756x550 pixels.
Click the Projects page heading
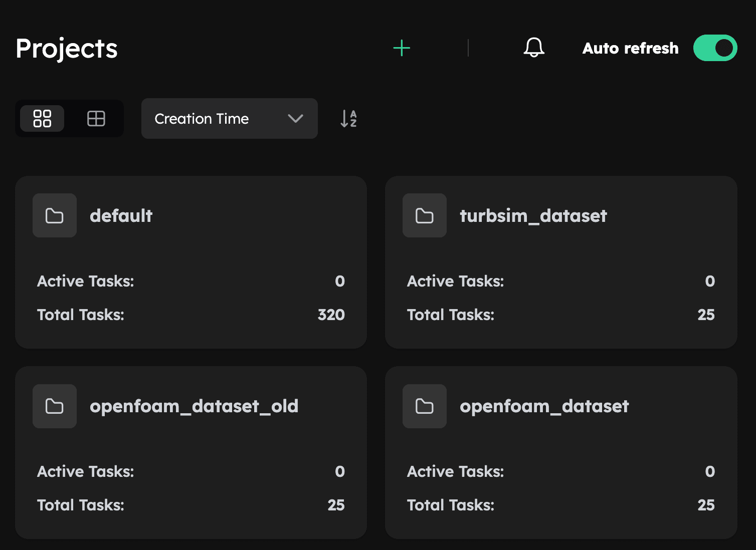[67, 49]
